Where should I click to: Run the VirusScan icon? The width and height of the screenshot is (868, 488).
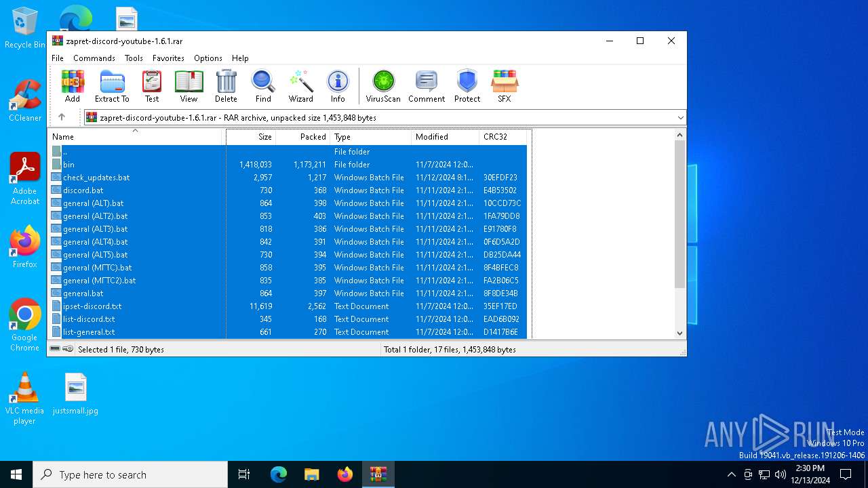383,86
